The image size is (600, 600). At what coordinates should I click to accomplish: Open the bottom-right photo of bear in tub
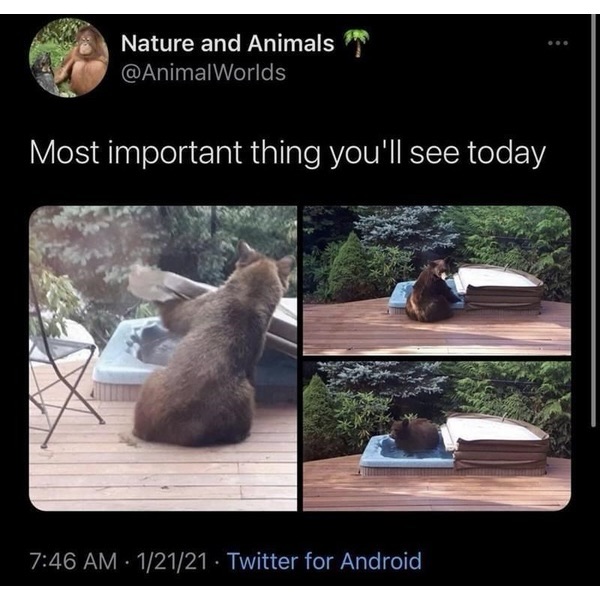pos(437,436)
